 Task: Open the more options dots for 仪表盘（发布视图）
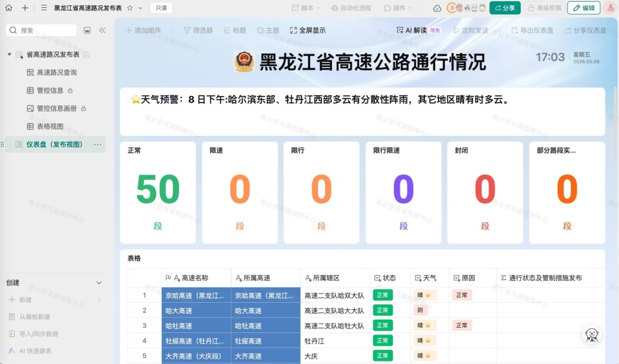coord(97,145)
